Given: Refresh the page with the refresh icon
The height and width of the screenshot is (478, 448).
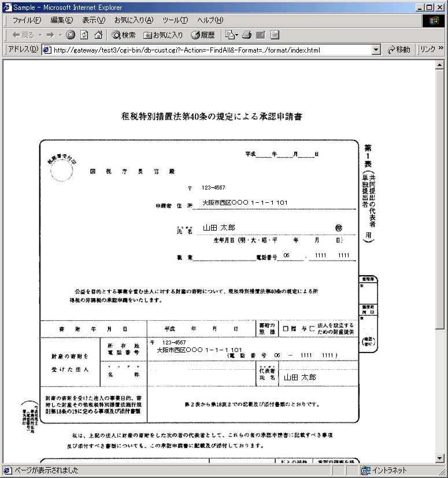Looking at the screenshot, I should click(x=84, y=35).
